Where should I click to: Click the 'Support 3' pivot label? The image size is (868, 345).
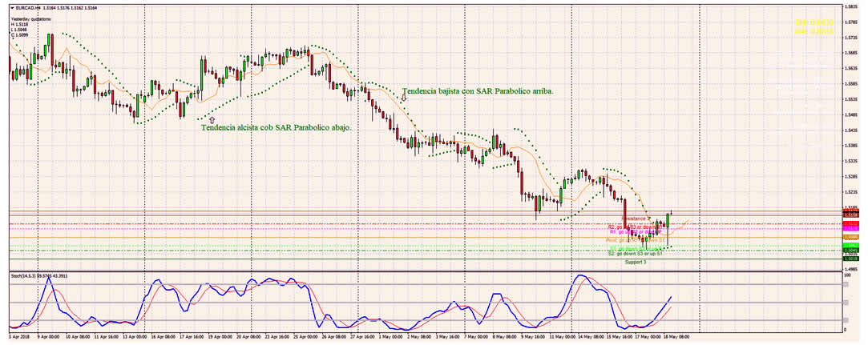click(636, 262)
